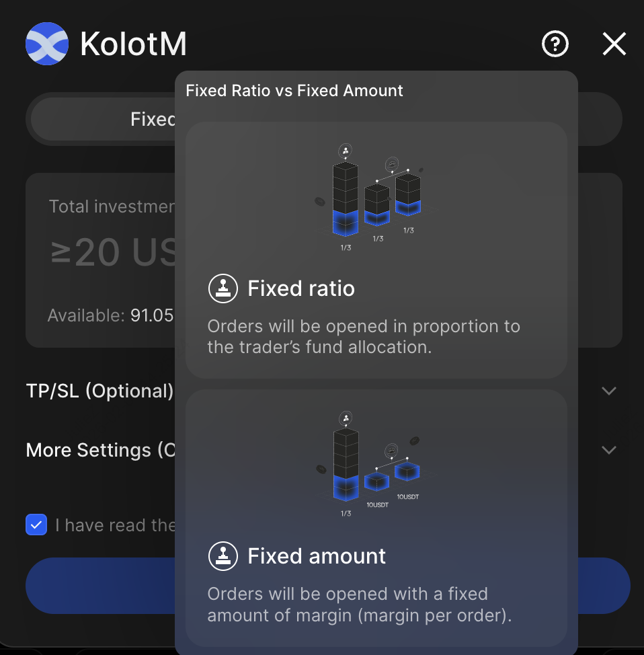Click the Fixed ratio stamp icon
The width and height of the screenshot is (644, 655).
coord(221,288)
